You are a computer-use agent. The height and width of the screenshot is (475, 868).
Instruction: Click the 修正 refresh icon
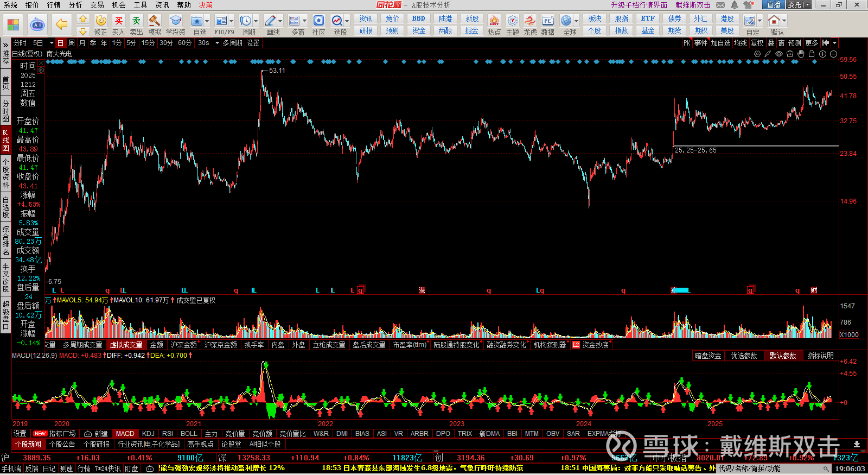(x=101, y=21)
